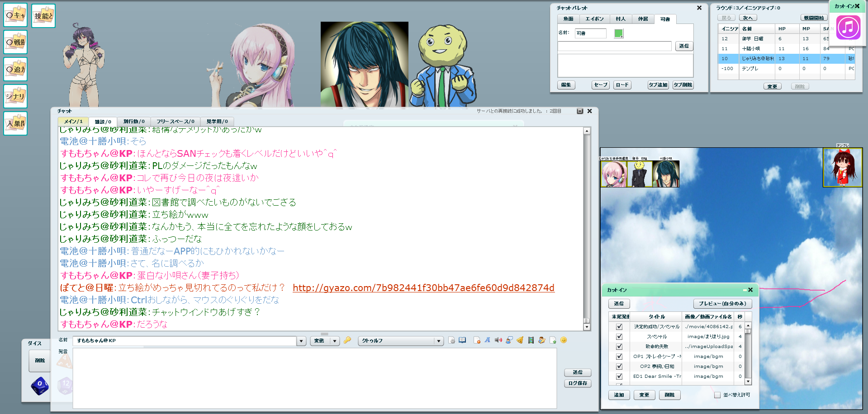This screenshot has height=414, width=868.
Task: Click the pink music note icon
Action: [x=848, y=27]
